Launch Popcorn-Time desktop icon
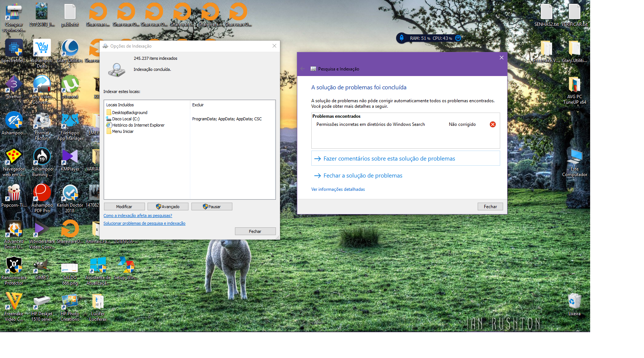Viewport: 644px width, 358px height. click(x=14, y=196)
